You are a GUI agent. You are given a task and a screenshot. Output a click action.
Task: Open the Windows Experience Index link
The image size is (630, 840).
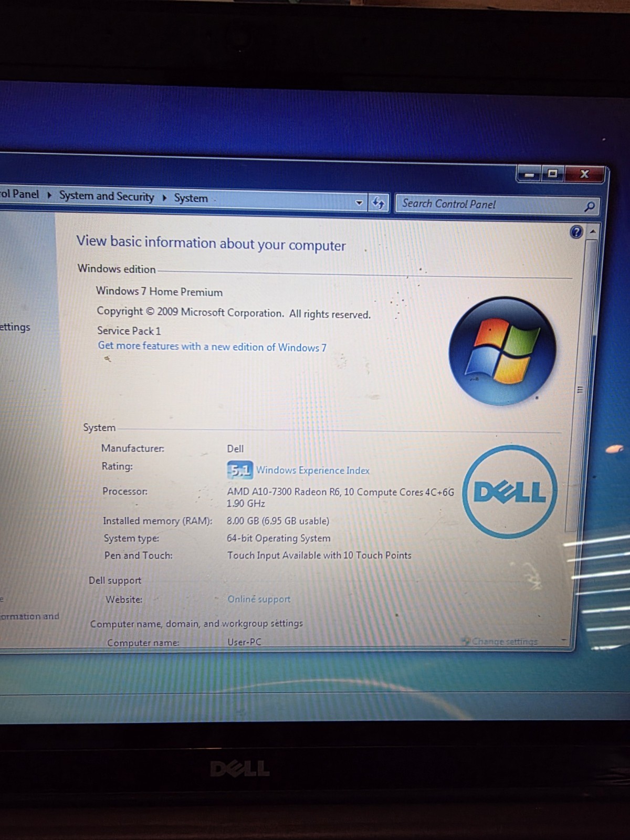(313, 470)
